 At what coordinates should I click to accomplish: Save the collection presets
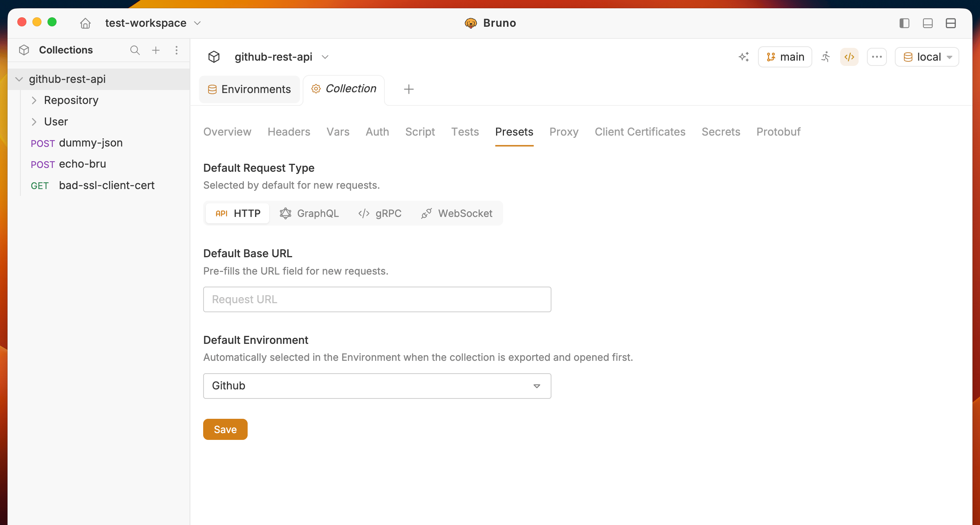coord(225,430)
